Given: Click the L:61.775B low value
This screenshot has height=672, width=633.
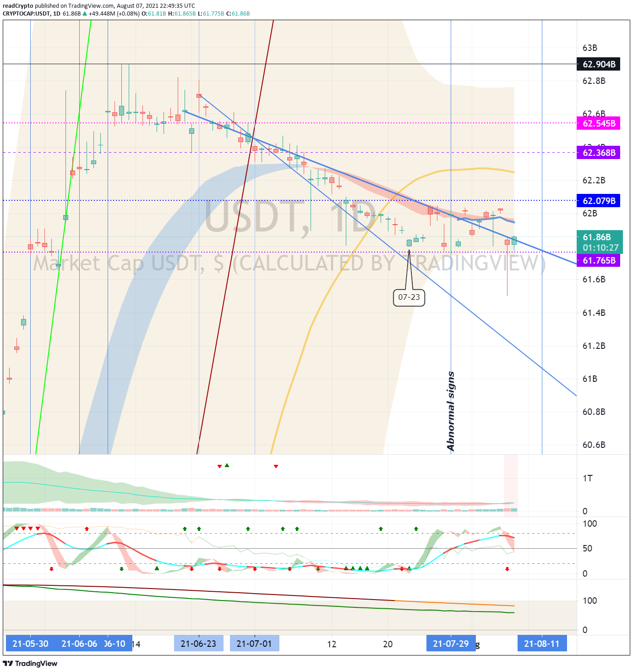Looking at the screenshot, I should coord(211,14).
